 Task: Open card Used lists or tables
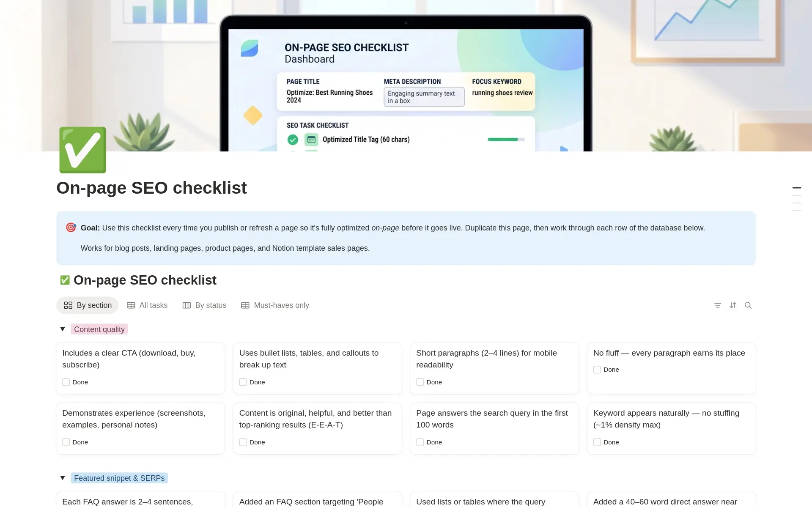tap(494, 499)
